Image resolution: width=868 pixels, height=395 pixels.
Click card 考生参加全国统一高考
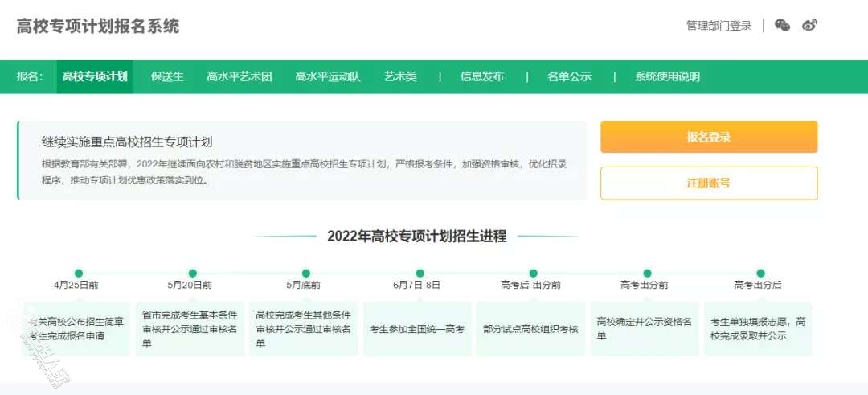pyautogui.click(x=417, y=328)
